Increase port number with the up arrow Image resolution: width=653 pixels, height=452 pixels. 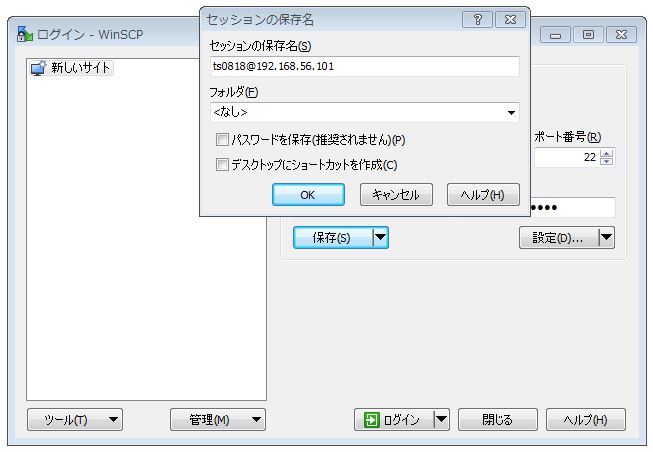click(x=607, y=153)
